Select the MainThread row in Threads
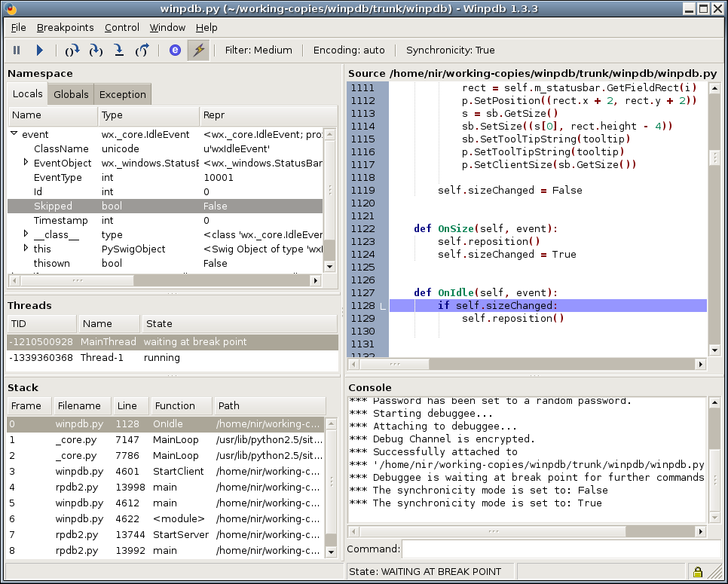Image resolution: width=728 pixels, height=584 pixels. 173,342
